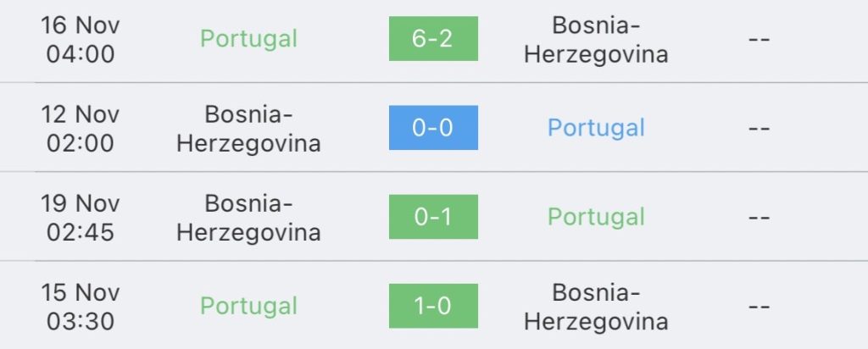Select blue Portugal link in 12 Nov match

tap(596, 128)
